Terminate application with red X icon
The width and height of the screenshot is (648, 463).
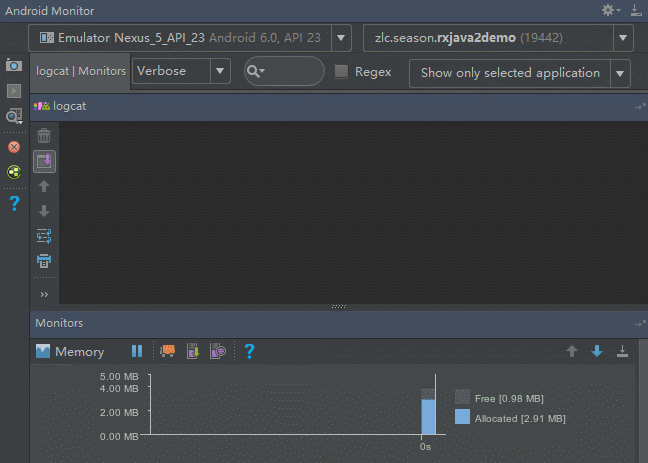(x=14, y=147)
